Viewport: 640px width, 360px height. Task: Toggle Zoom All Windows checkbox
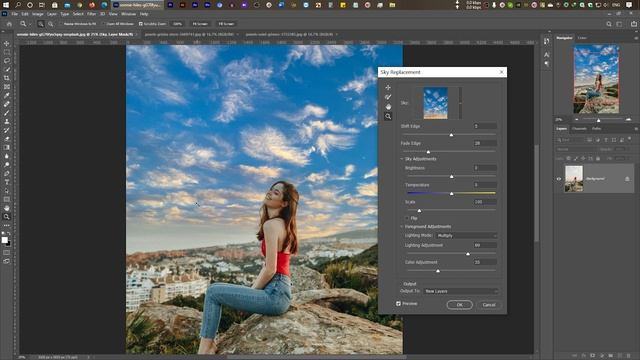pos(104,24)
